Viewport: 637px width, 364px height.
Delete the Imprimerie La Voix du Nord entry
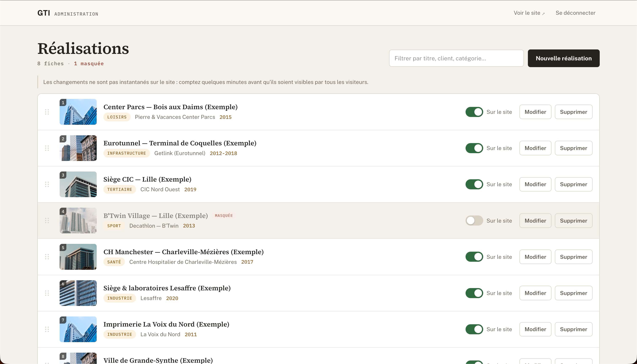tap(573, 329)
